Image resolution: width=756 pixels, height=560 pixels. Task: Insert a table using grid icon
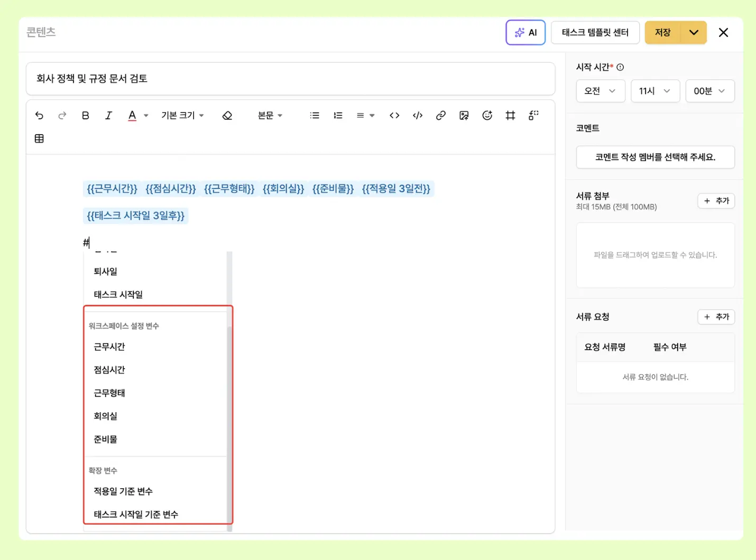[39, 138]
